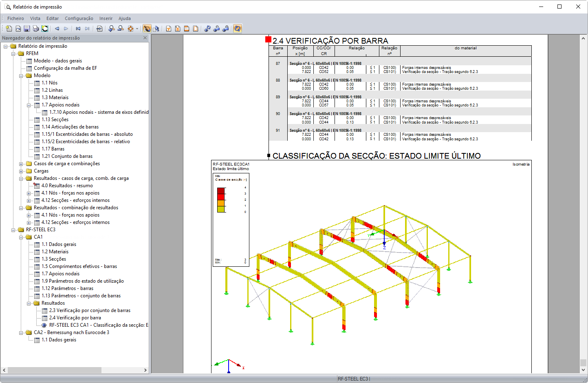Collapse the 1.7 Apoios nodais node under Modelo
The height and width of the screenshot is (383, 588).
pyautogui.click(x=29, y=105)
